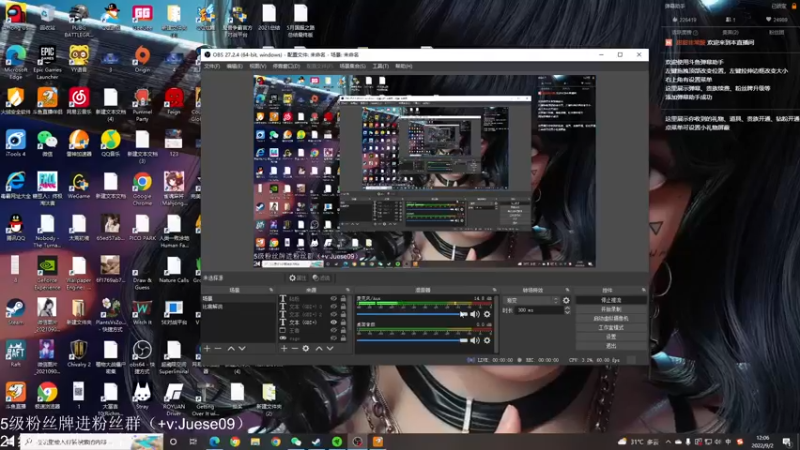The image size is (800, 450).
Task: Open the controls dock pop-out icon
Action: [643, 290]
